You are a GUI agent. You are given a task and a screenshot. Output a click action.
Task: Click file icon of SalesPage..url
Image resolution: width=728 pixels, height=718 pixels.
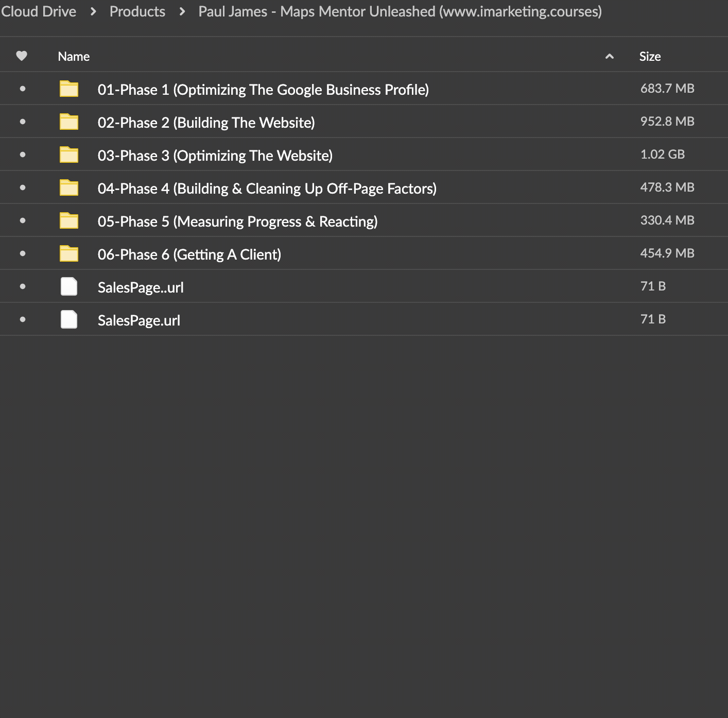[69, 286]
